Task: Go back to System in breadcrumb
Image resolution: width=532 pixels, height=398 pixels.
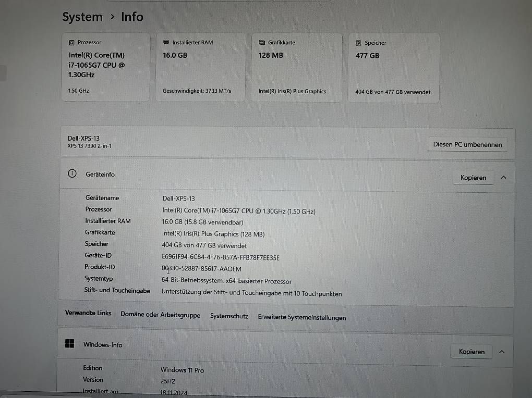Action: tap(82, 17)
